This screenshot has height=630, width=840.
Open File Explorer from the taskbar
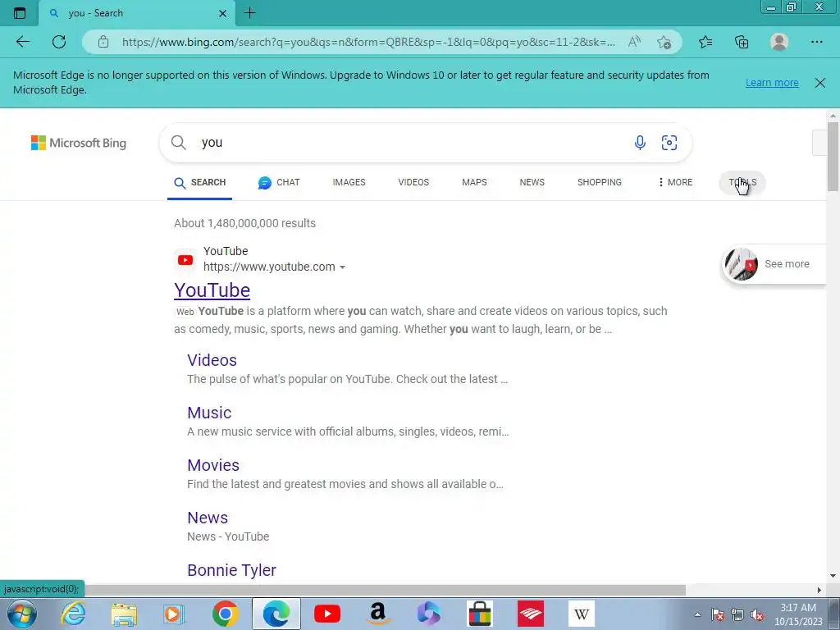click(x=124, y=614)
